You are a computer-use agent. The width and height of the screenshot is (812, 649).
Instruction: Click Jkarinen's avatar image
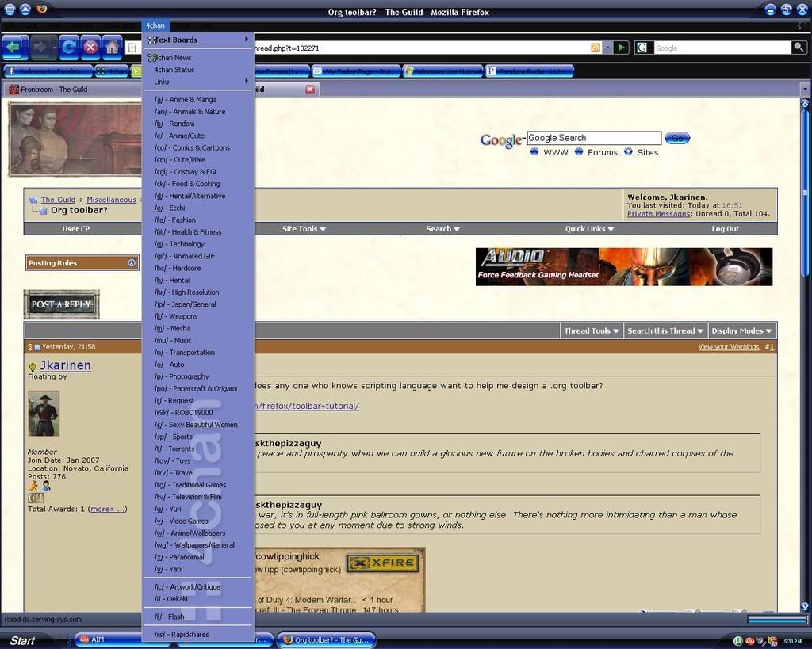(x=44, y=414)
